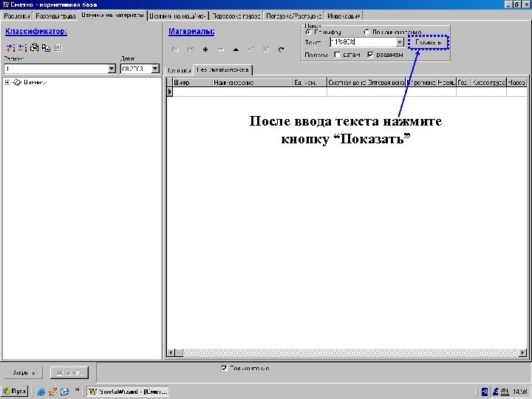Select the По шифру search radio button
The image size is (532, 399).
coord(308,33)
